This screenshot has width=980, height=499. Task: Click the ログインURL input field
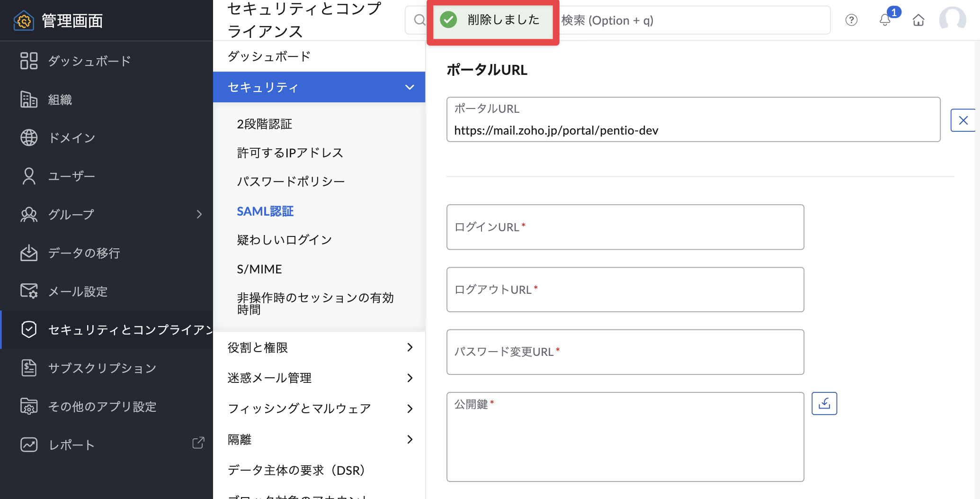coord(625,227)
